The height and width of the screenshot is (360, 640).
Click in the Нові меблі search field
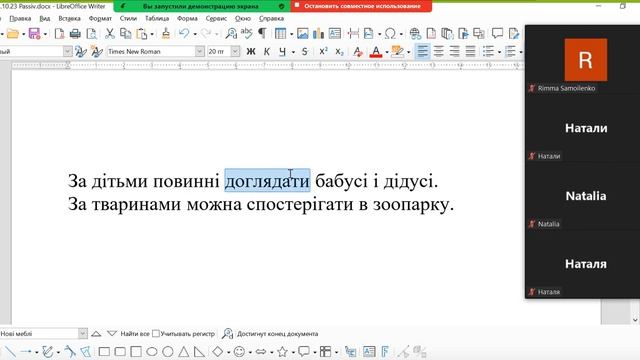pyautogui.click(x=39, y=333)
